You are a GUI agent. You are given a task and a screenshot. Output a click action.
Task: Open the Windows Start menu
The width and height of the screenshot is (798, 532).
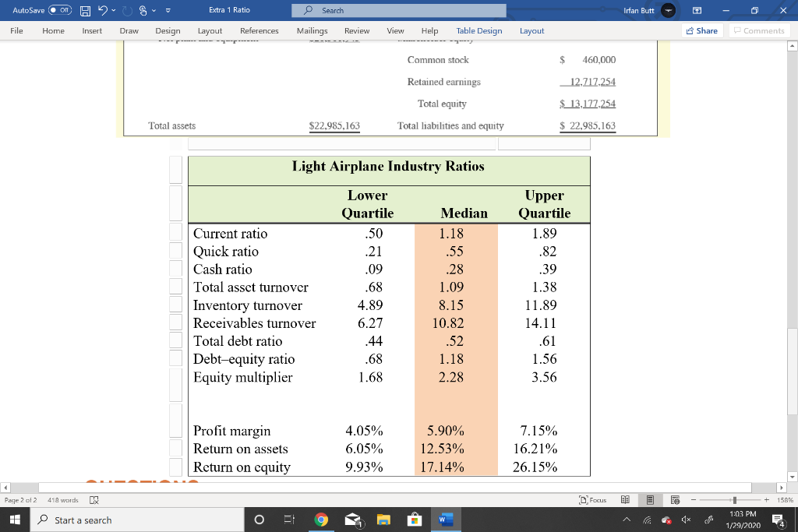point(16,520)
